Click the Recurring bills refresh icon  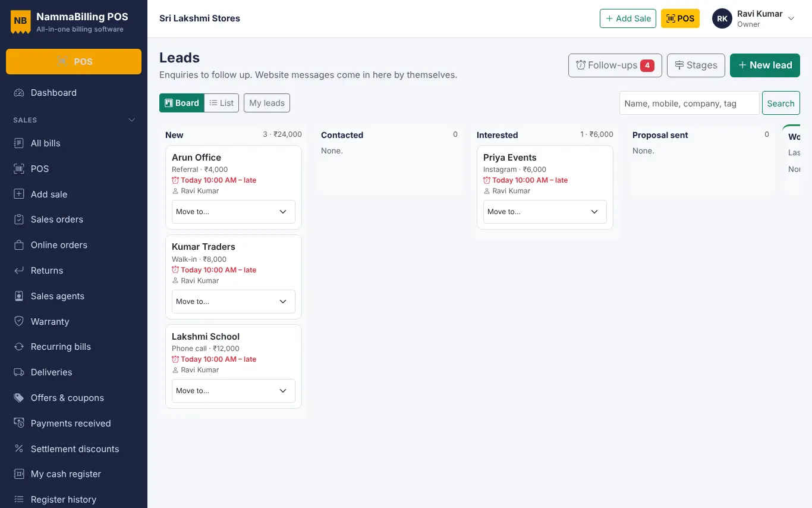pos(19,347)
